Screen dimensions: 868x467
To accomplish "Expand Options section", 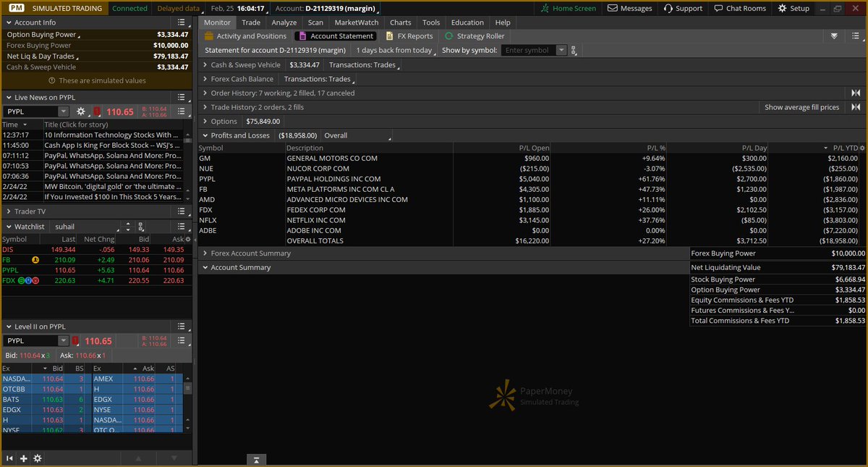I will [205, 122].
